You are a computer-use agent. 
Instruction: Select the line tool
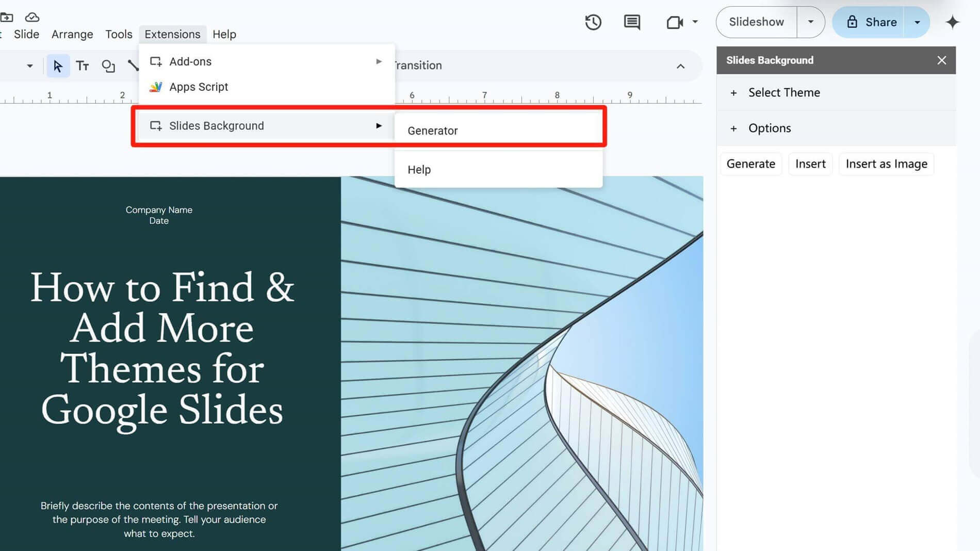[x=133, y=66]
